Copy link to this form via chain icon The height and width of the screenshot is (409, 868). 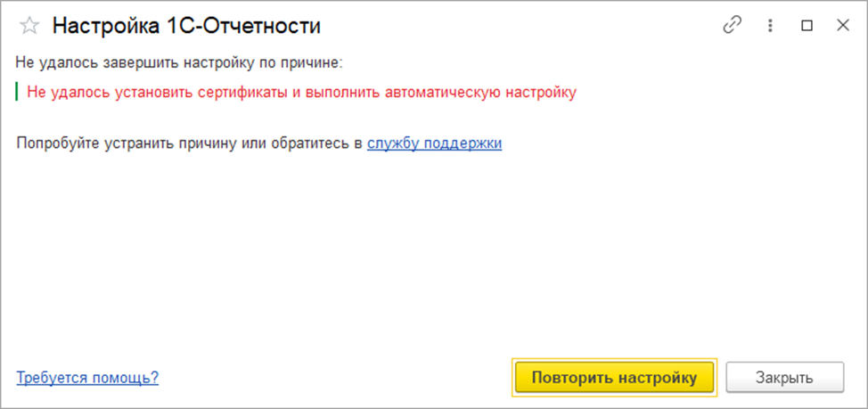733,26
